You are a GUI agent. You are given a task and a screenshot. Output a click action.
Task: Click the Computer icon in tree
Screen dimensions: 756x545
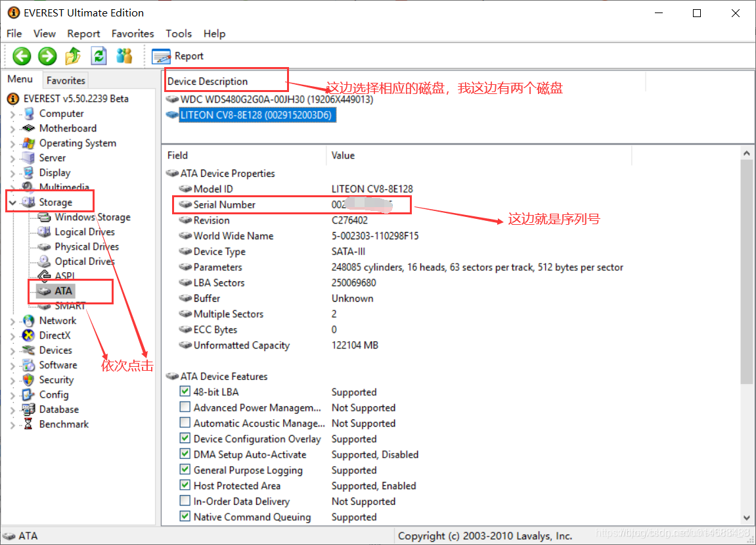tap(29, 114)
